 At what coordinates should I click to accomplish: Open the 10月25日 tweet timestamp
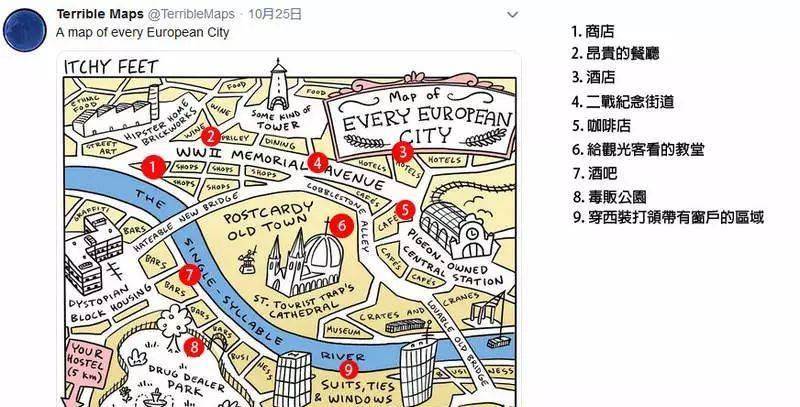tap(274, 14)
